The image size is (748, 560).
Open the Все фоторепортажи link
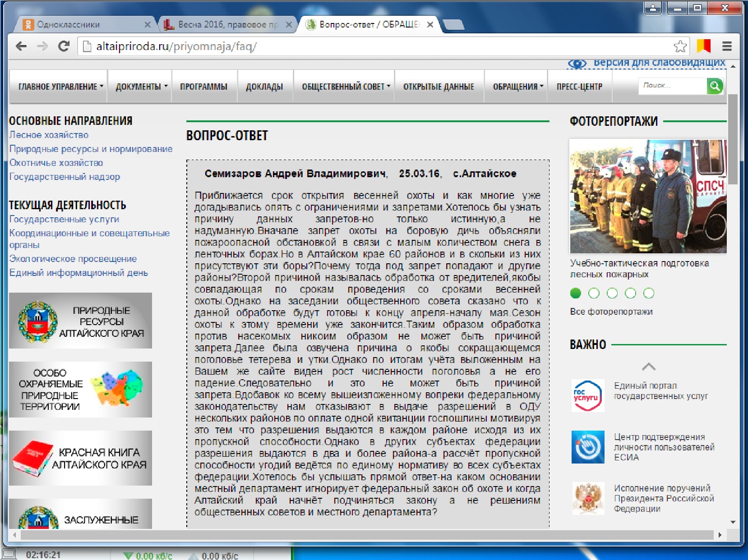coord(611,312)
